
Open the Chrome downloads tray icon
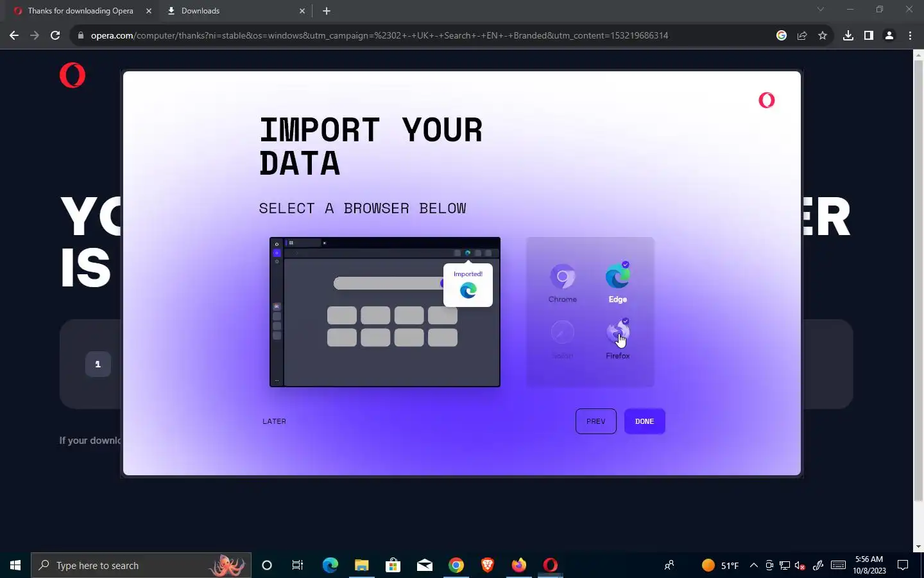pyautogui.click(x=848, y=35)
